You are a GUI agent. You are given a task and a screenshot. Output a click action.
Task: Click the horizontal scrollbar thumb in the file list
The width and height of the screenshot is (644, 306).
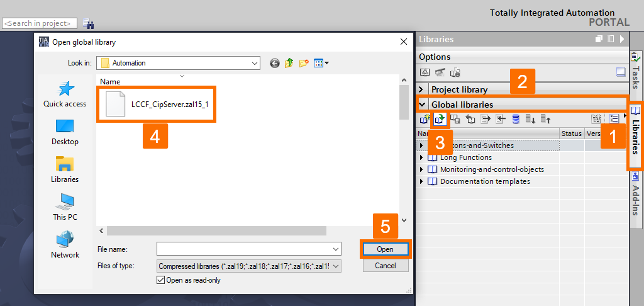click(216, 231)
